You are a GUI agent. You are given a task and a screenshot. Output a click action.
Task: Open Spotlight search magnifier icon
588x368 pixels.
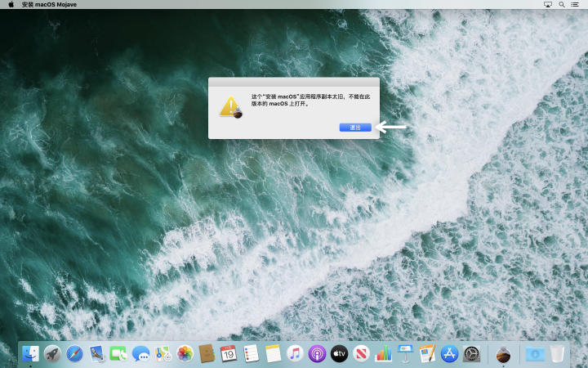[x=561, y=5]
